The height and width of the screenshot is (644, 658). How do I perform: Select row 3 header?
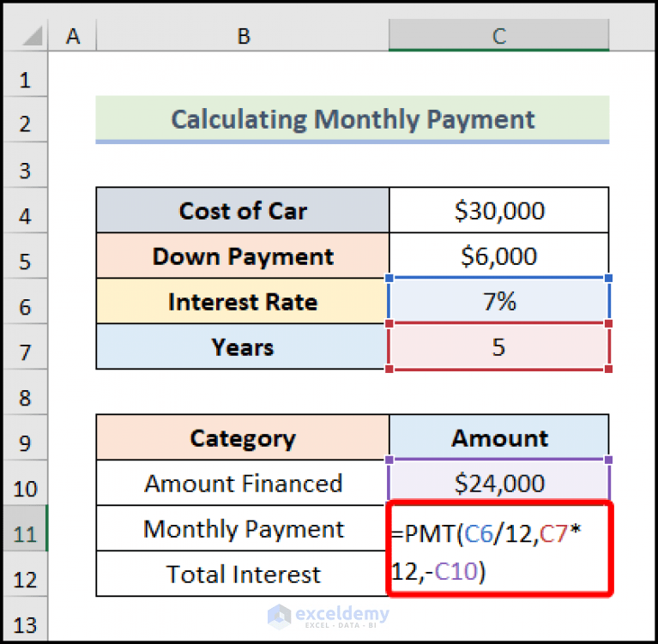25,165
